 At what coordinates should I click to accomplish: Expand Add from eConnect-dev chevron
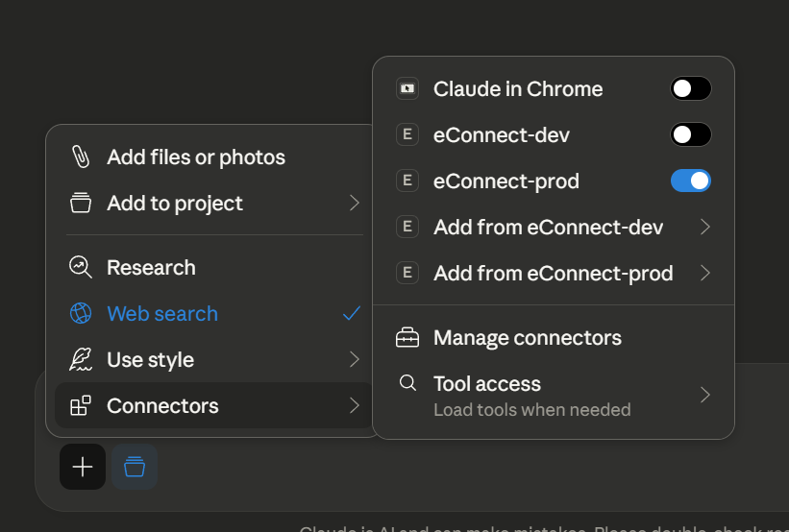point(705,227)
